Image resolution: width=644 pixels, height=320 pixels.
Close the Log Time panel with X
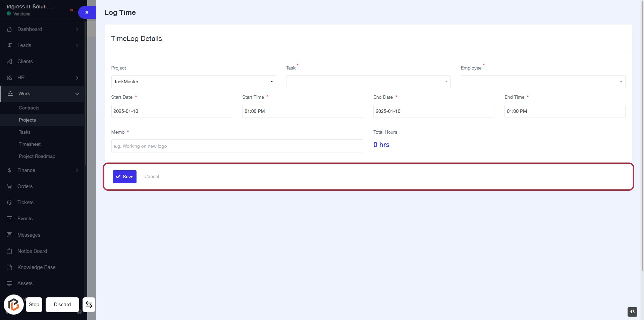coord(87,12)
